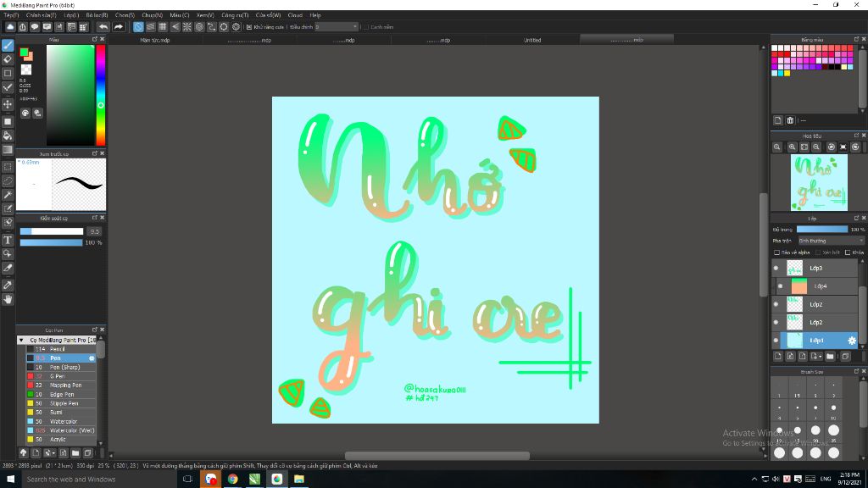Open the Bộ lọc(R) menu
This screenshot has height=488, width=868.
(97, 15)
